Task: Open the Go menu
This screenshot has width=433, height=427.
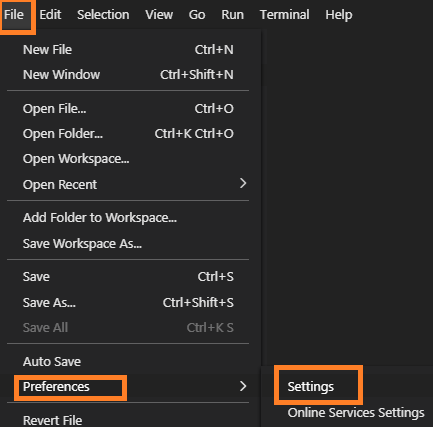Action: (197, 15)
